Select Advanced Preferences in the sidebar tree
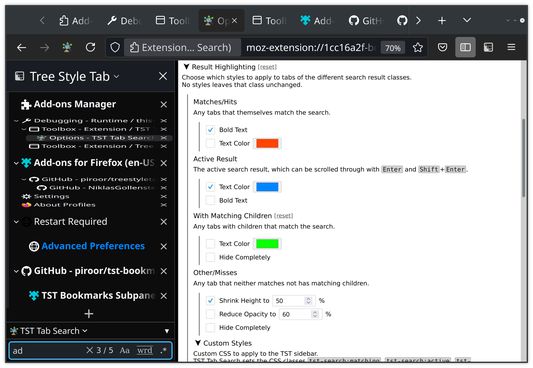The image size is (533, 368). point(93,246)
